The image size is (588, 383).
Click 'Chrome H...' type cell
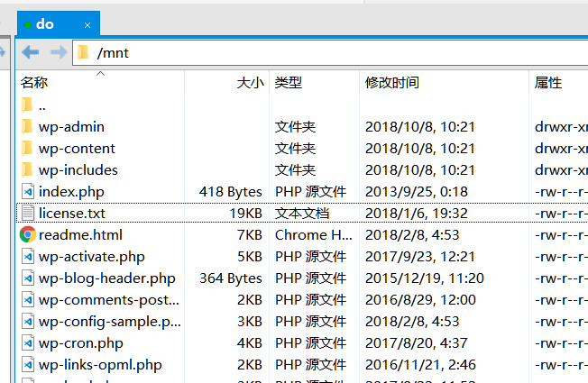314,235
